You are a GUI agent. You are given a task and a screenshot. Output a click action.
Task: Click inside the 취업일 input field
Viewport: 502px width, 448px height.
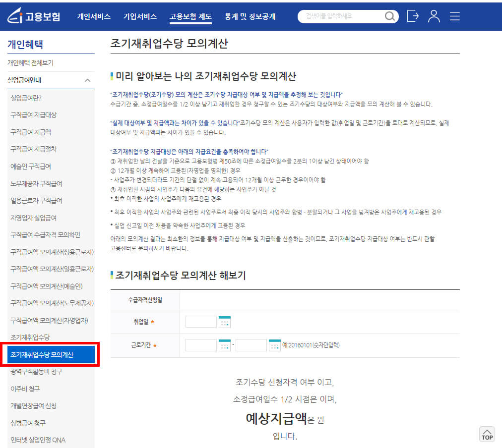pyautogui.click(x=200, y=321)
